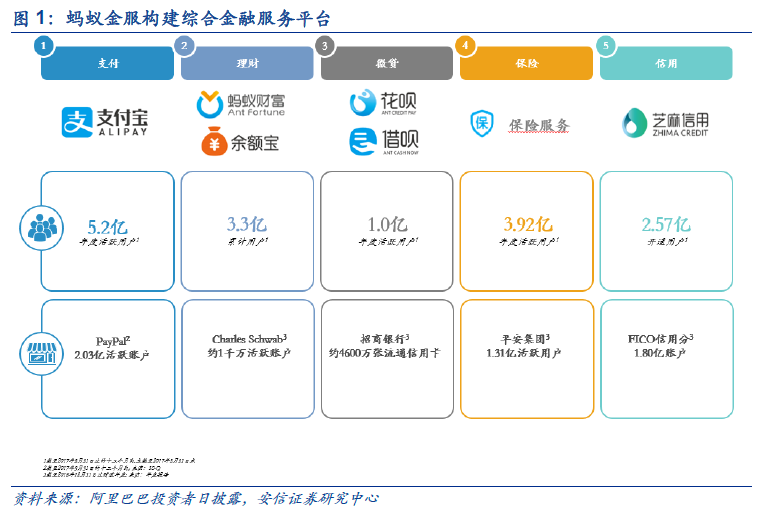Select the gray 微贷 header

[x=387, y=63]
